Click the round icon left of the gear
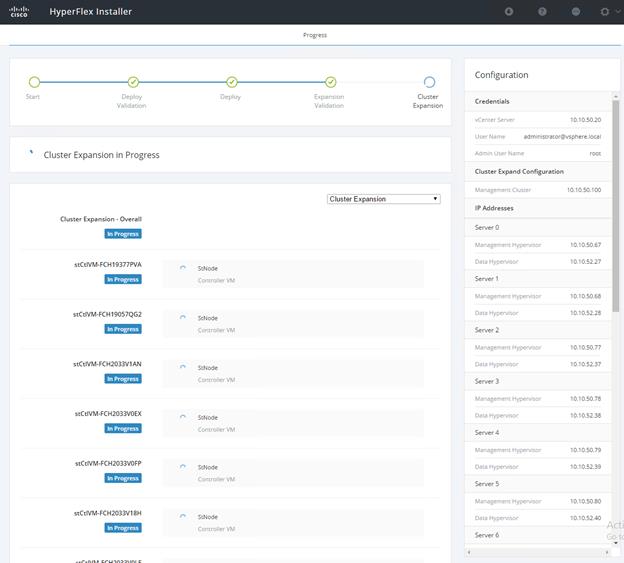The image size is (624, 563). click(x=575, y=12)
